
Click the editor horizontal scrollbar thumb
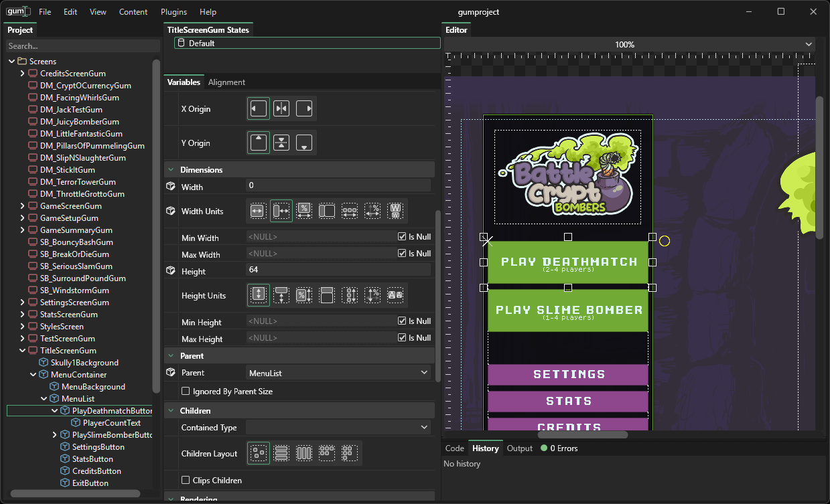(583, 434)
